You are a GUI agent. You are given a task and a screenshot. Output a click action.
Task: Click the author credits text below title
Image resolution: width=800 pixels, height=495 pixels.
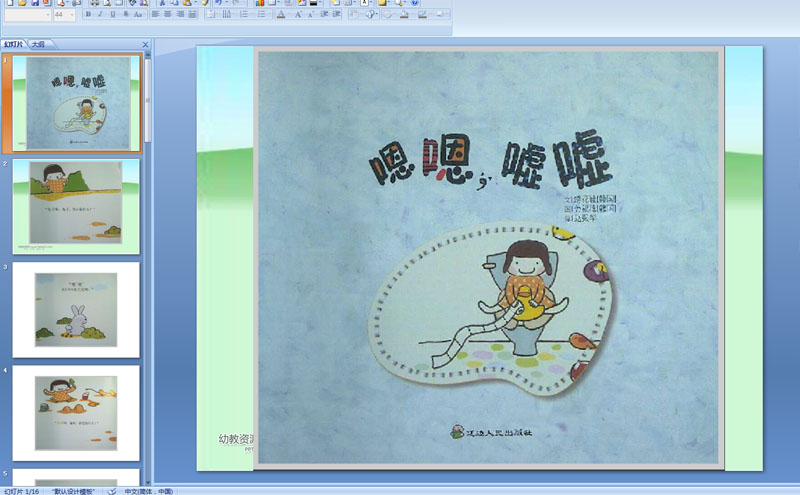[x=590, y=208]
